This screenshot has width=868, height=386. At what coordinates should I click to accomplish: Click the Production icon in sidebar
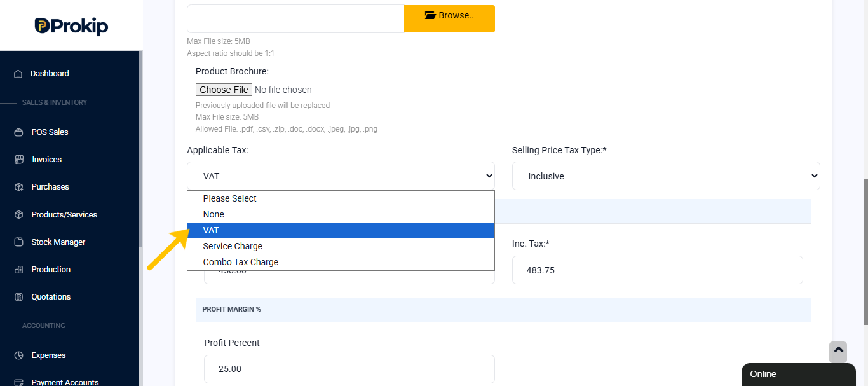coord(18,270)
